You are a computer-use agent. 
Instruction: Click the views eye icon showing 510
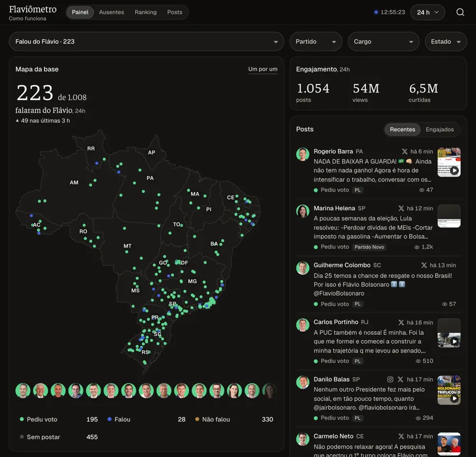pos(418,361)
